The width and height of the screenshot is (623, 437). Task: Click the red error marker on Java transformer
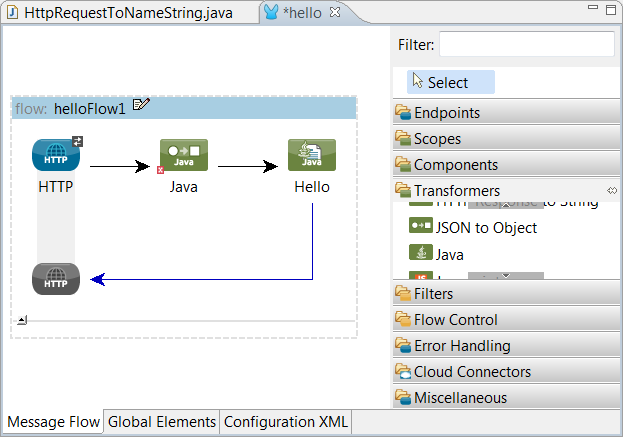161,170
